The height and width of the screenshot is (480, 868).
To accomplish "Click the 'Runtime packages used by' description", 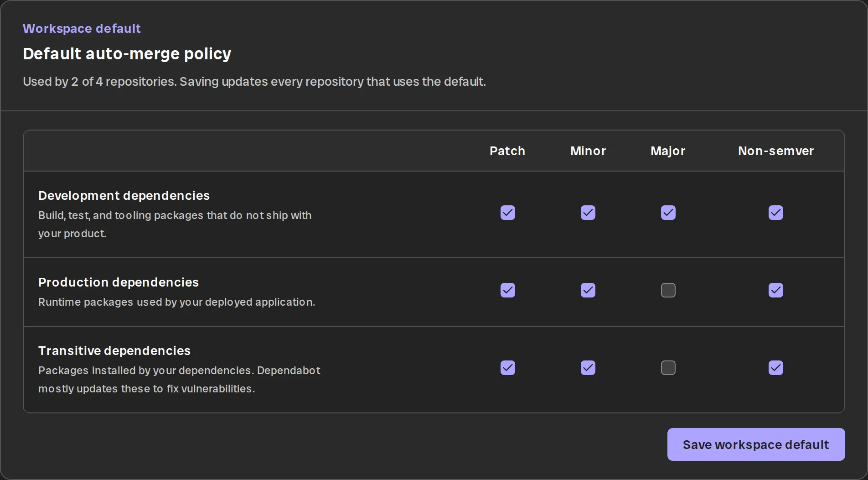I will (176, 302).
